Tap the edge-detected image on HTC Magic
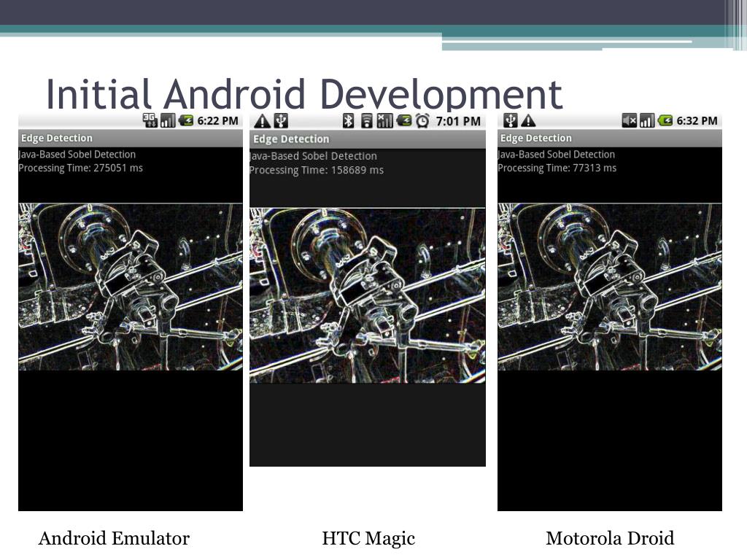Image resolution: width=747 pixels, height=560 pixels. tap(368, 295)
